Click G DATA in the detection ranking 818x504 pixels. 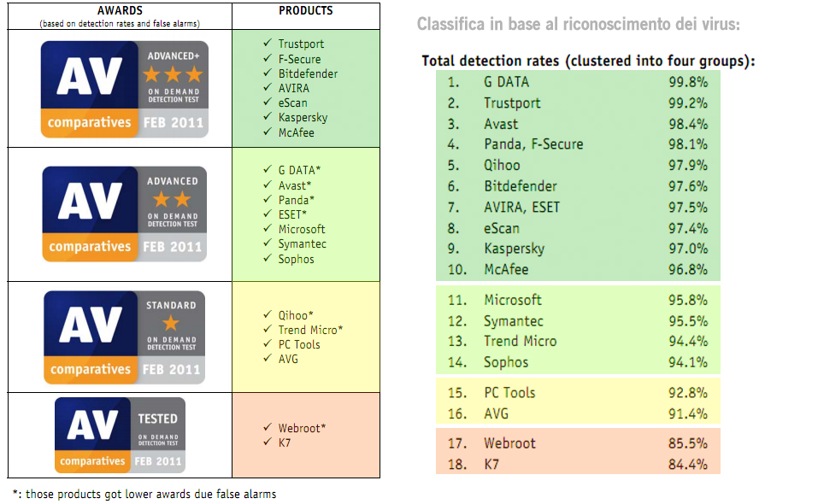coord(506,82)
